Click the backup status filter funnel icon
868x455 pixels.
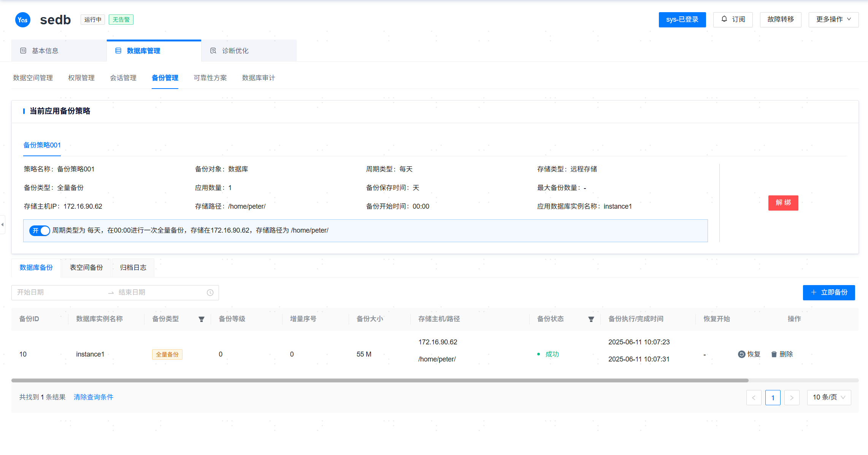click(591, 319)
